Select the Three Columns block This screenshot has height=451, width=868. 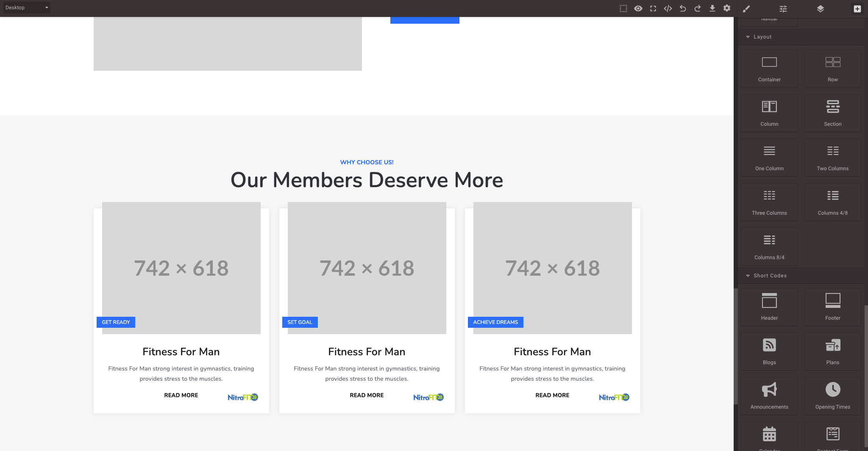(x=769, y=202)
